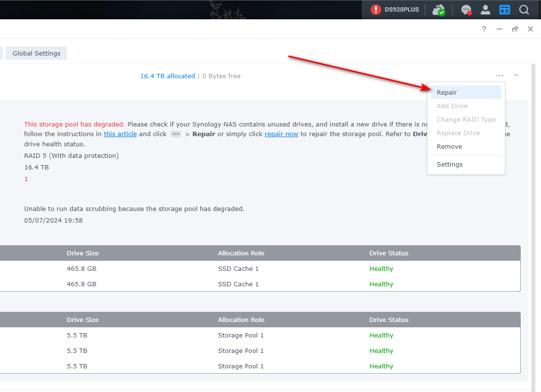Close the Storage Manager window
This screenshot has height=392, width=541.
point(530,29)
